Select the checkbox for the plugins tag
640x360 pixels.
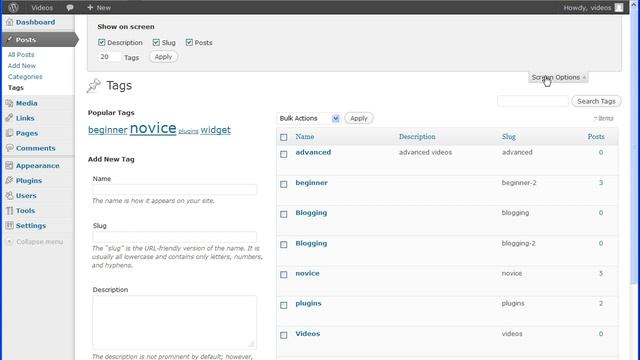284,305
